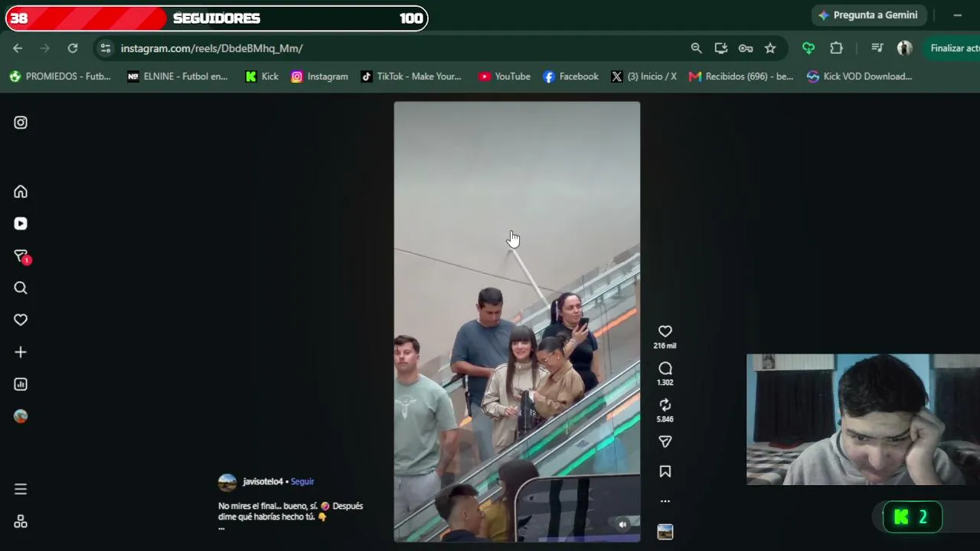Screen dimensions: 980x551
Task: Save the reel with bookmark icon
Action: click(665, 471)
